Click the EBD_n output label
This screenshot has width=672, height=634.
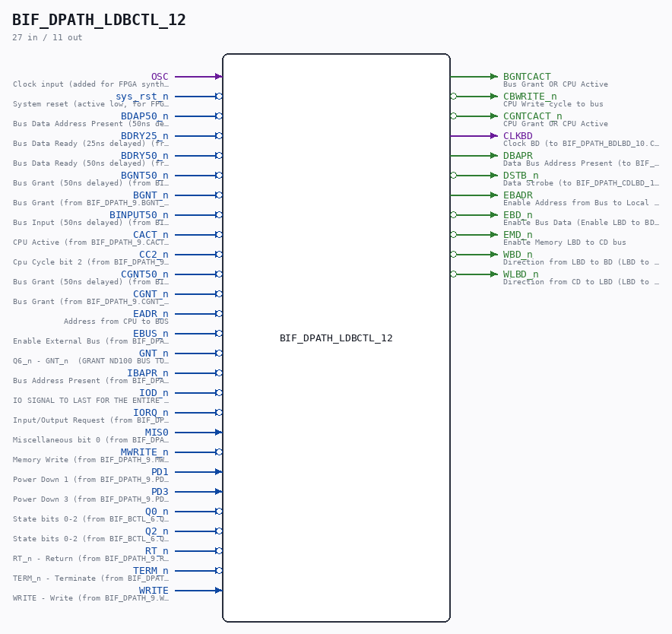[518, 215]
